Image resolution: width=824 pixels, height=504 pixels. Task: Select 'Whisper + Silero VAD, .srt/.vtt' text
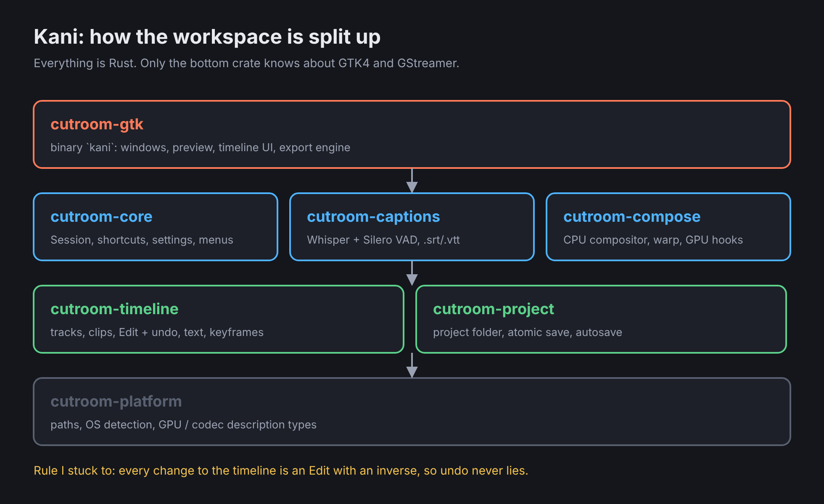pyautogui.click(x=383, y=240)
